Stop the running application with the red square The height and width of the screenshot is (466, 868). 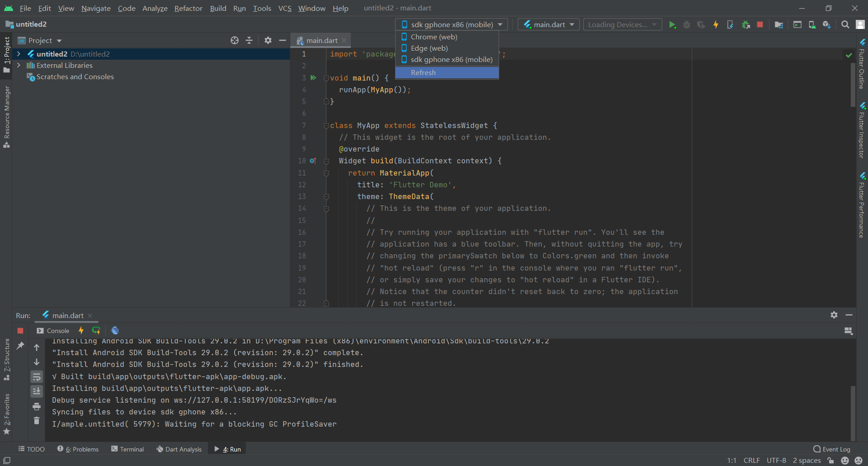(760, 24)
